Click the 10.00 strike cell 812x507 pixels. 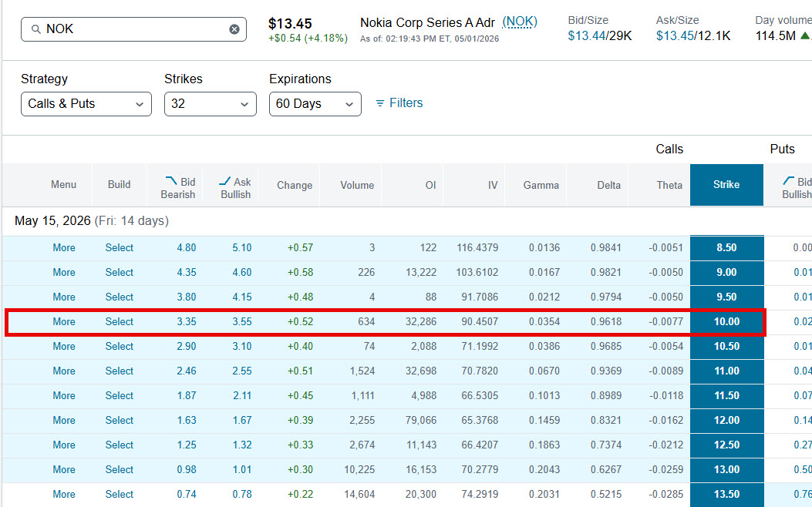(x=726, y=322)
